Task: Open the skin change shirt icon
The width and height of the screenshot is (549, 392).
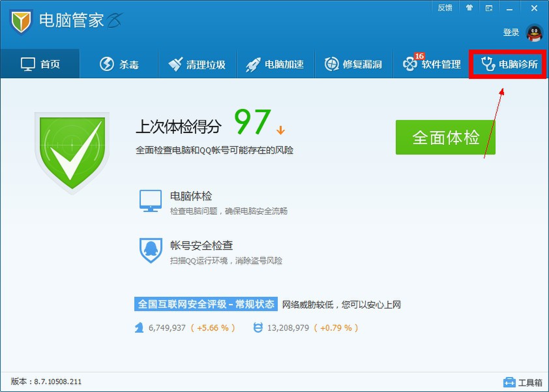Action: (x=469, y=8)
